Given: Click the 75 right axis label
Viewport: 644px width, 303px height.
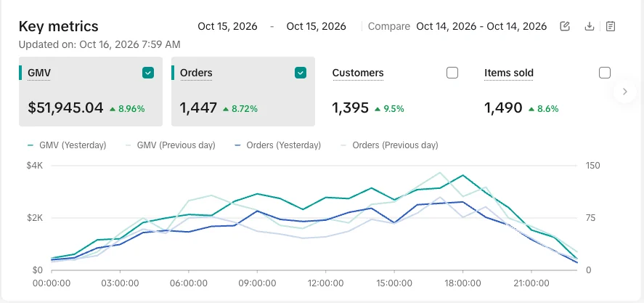Looking at the screenshot, I should click(590, 218).
